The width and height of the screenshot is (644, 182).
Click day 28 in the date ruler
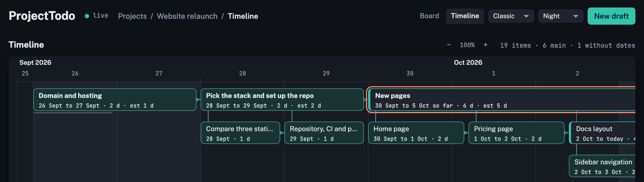(x=243, y=73)
